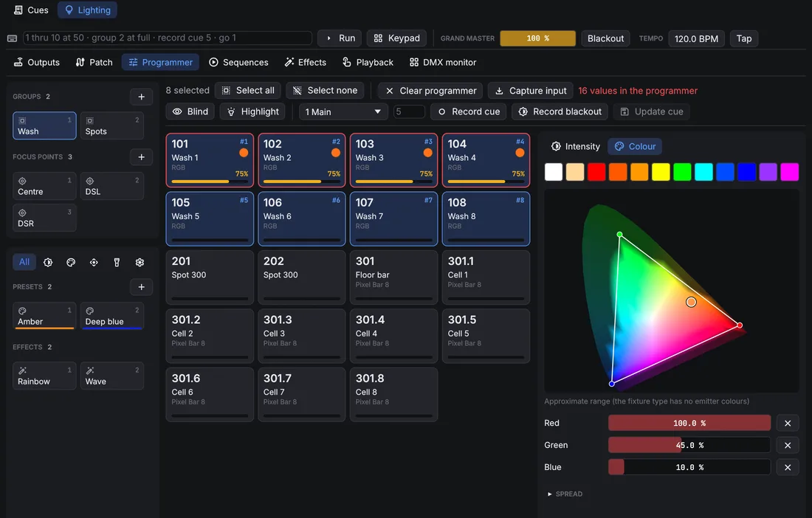The image size is (812, 518).
Task: Show the Intensity attribute tab
Action: [x=575, y=146]
